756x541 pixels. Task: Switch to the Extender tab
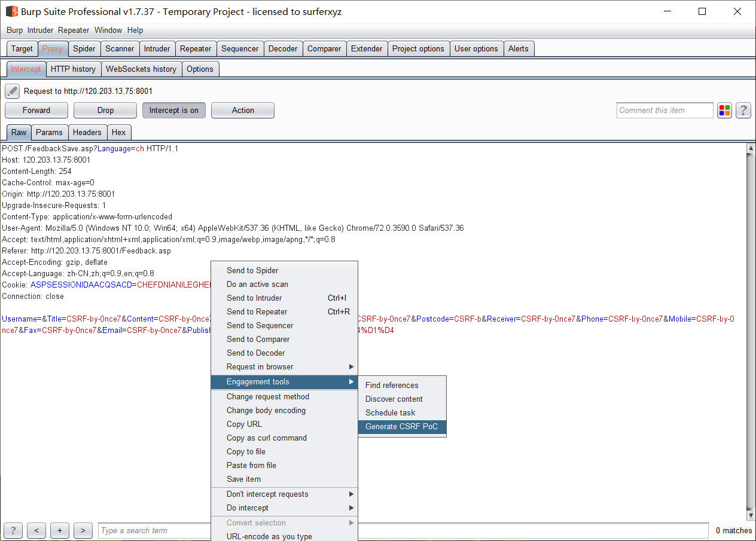pyautogui.click(x=367, y=49)
